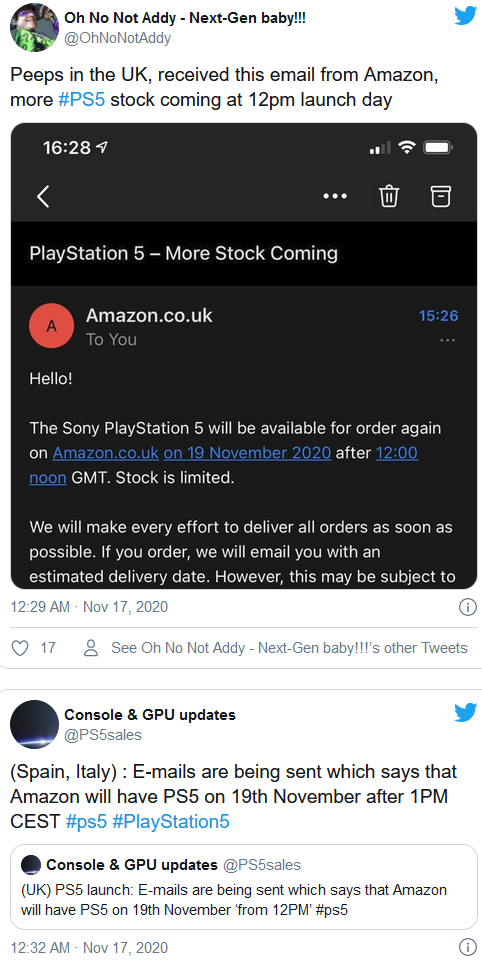Screen dimensions: 482x960
Task: Open Console & GPU updates profile avatar
Action: click(34, 725)
